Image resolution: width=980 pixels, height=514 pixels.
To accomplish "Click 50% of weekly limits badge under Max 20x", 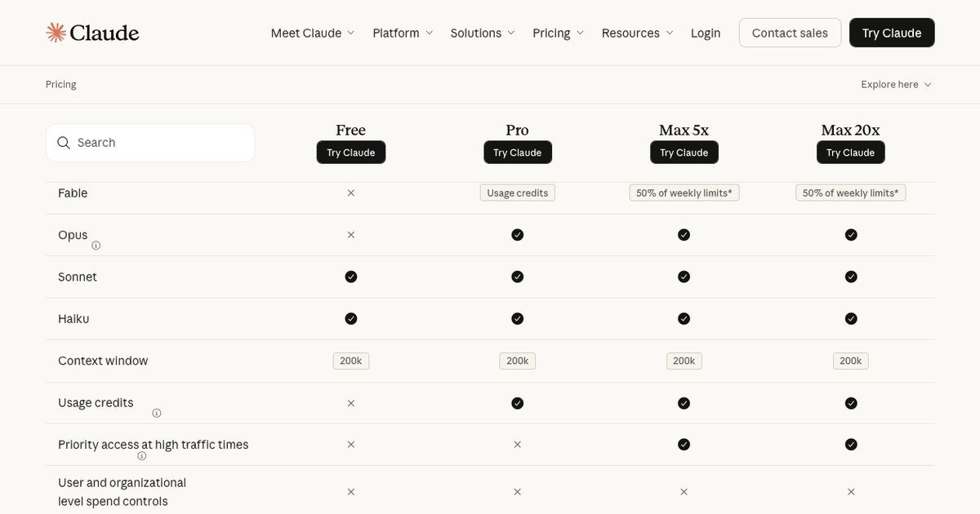I will click(x=851, y=193).
